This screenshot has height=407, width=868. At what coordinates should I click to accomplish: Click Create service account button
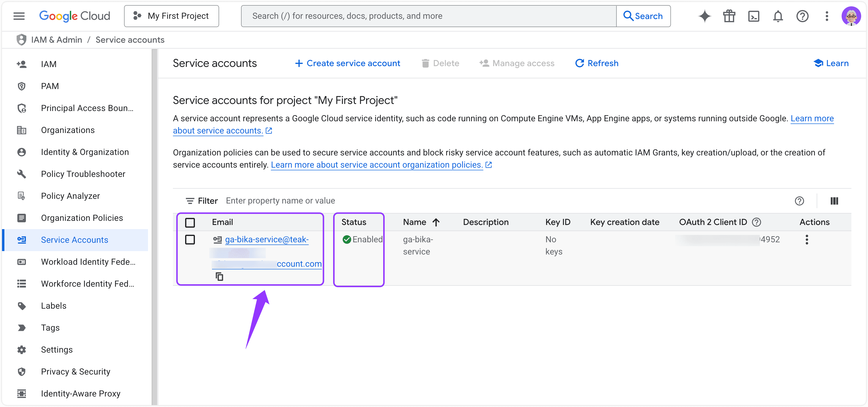(347, 63)
